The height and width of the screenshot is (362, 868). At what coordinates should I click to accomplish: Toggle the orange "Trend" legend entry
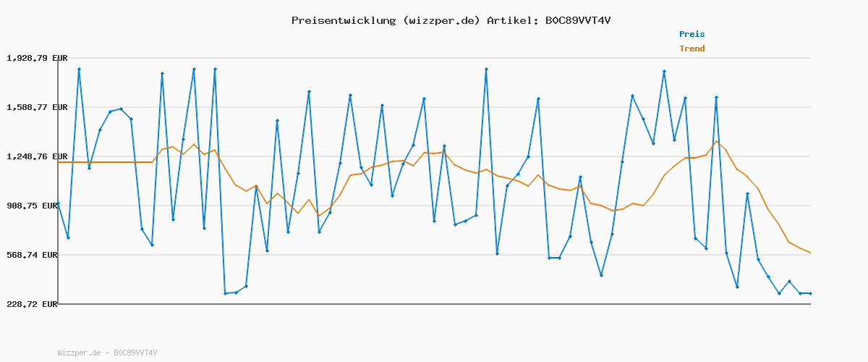(692, 49)
